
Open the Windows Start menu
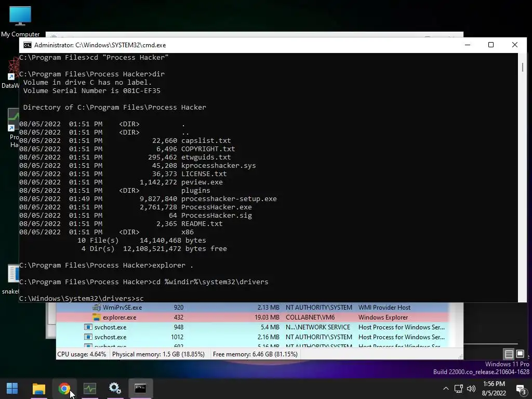click(x=12, y=388)
